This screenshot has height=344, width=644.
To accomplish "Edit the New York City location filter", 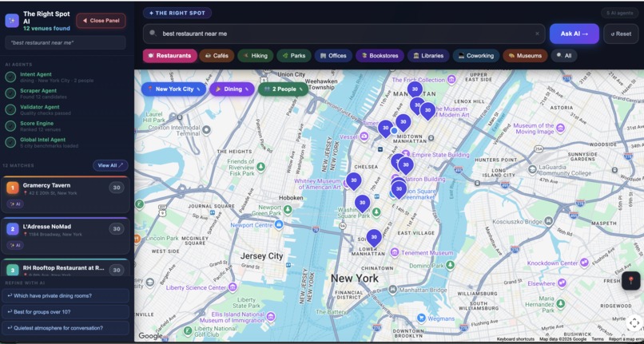I will click(x=173, y=89).
